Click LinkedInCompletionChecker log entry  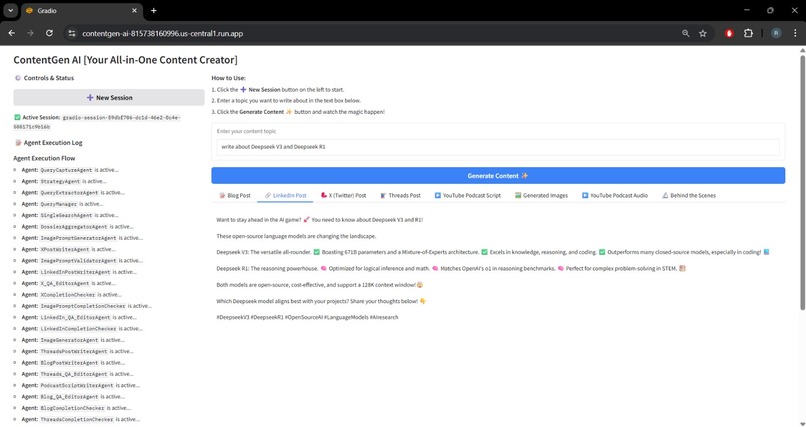(82, 328)
